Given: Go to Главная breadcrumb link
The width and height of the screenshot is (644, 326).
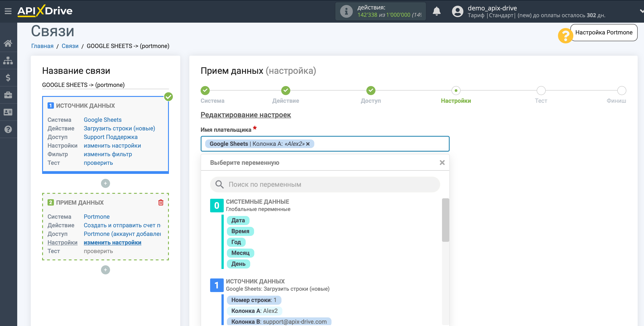Looking at the screenshot, I should pos(42,46).
